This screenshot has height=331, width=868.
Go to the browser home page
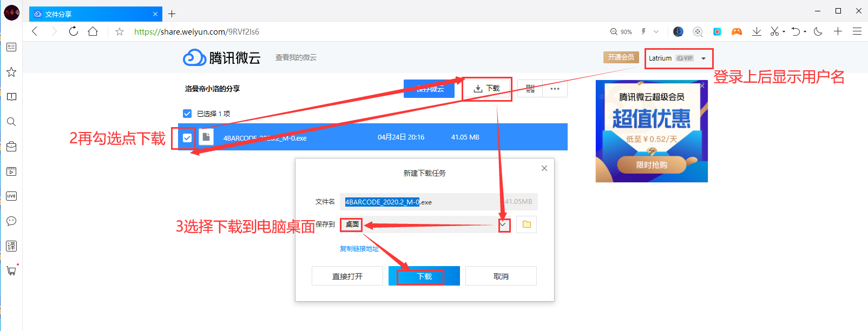tap(93, 31)
